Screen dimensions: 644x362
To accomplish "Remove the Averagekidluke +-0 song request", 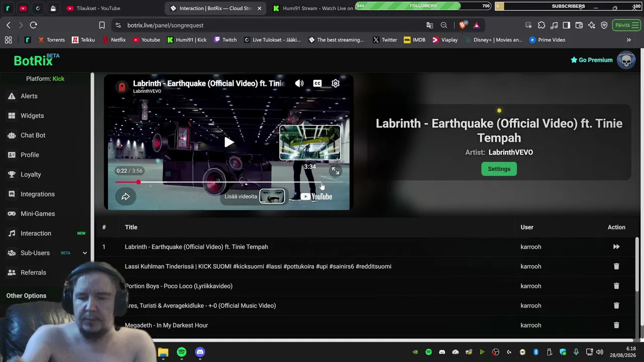I will point(616,306).
